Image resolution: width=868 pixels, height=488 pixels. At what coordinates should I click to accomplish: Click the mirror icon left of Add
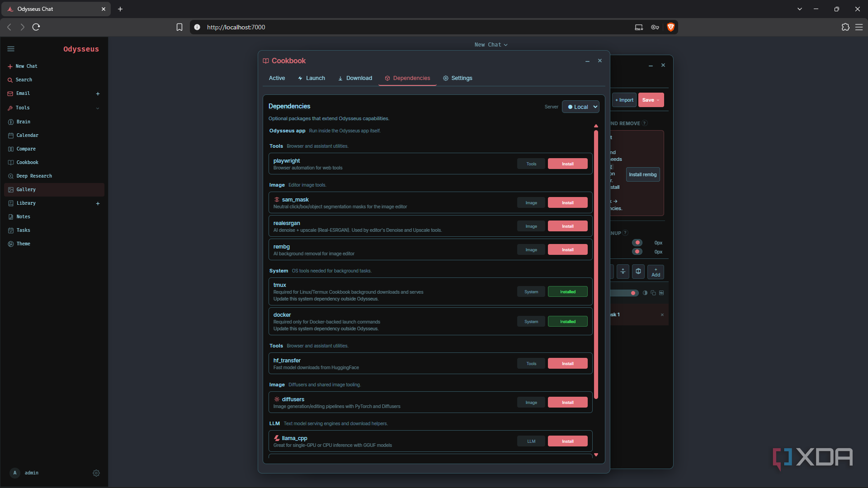(638, 272)
